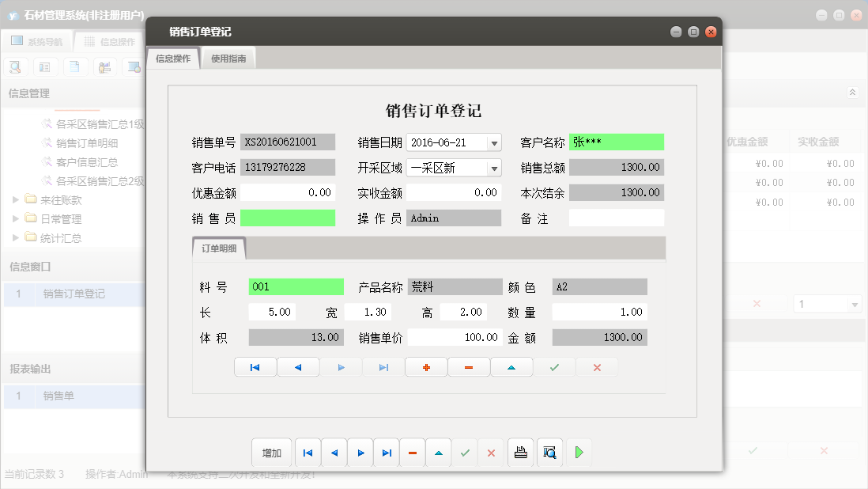Open the print preview icon near the run arrow
This screenshot has width=868, height=489.
click(549, 453)
